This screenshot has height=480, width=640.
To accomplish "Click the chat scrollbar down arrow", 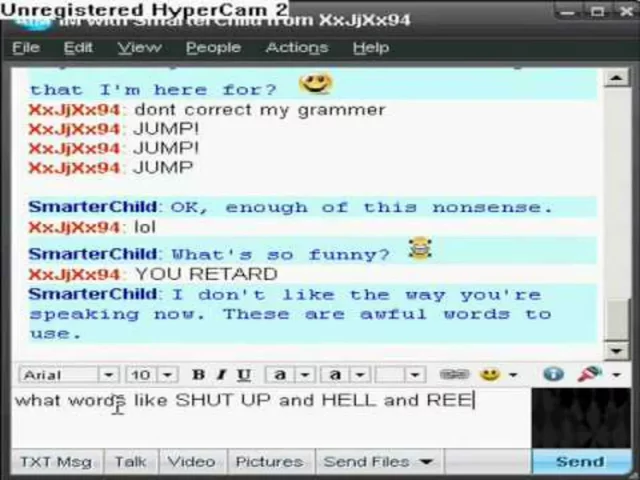I will (616, 351).
